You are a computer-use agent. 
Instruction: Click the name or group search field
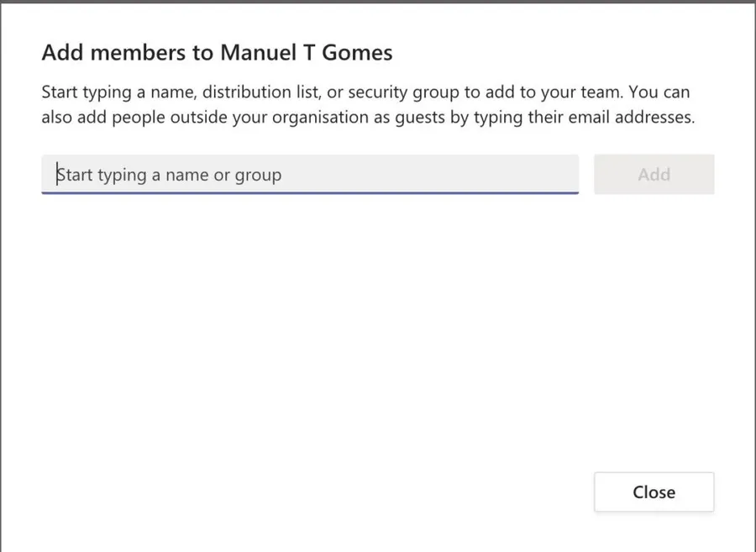point(309,175)
